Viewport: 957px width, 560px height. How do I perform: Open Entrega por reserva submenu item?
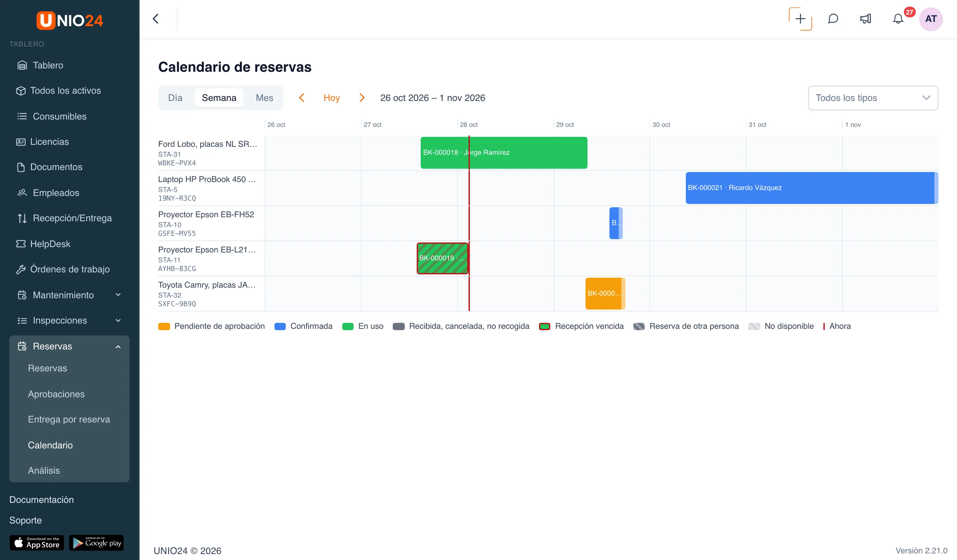[x=69, y=420]
